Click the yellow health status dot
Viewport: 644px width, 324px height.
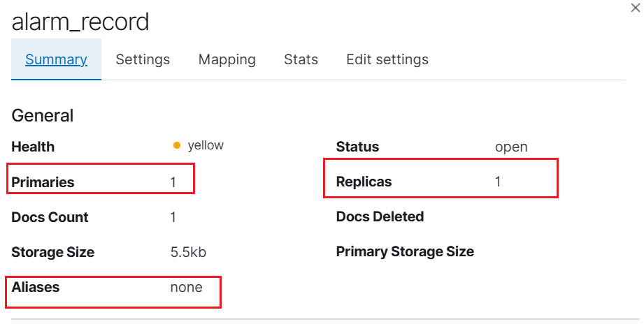click(x=177, y=145)
